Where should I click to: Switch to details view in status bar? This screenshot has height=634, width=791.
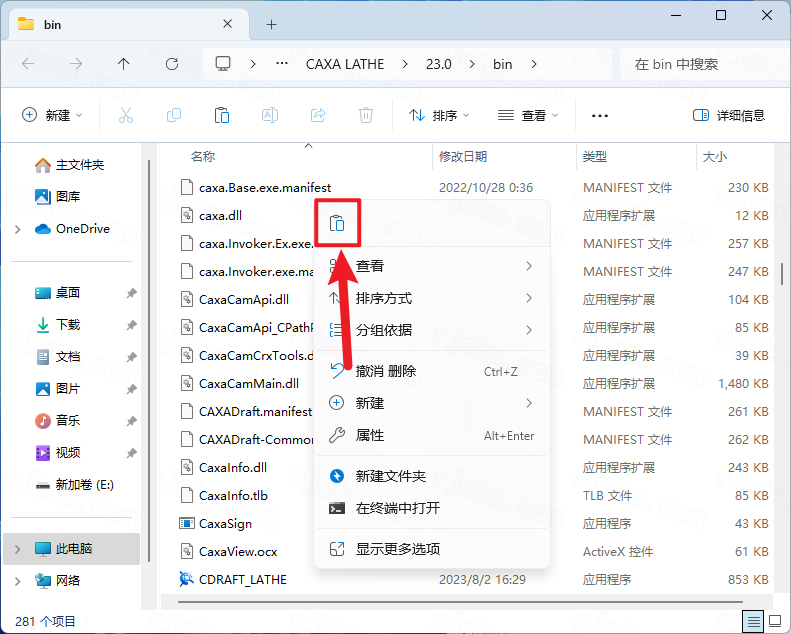[753, 621]
